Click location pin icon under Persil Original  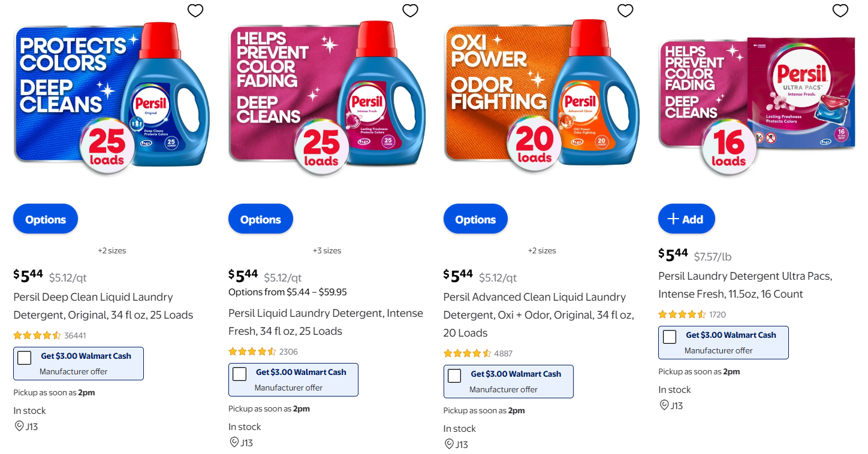(19, 426)
